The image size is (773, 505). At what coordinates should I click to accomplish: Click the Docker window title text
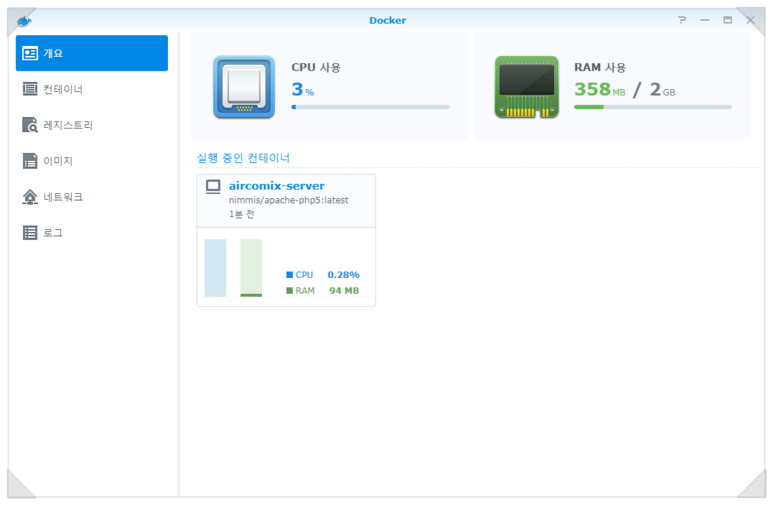[387, 20]
